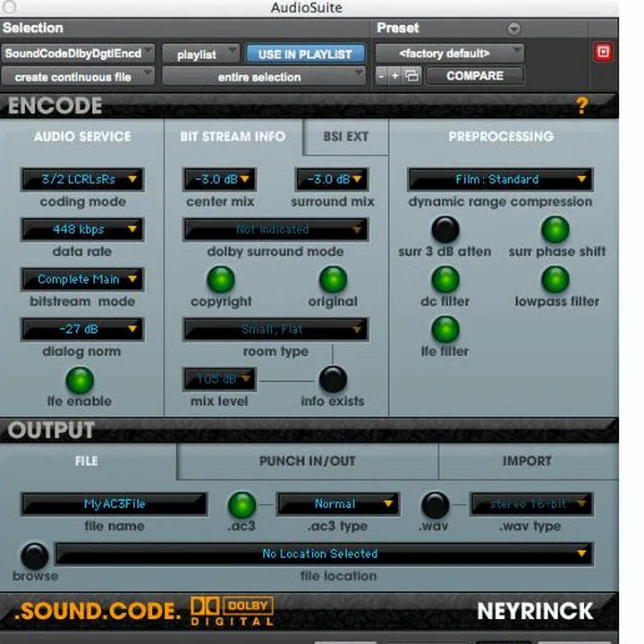The width and height of the screenshot is (644, 644).
Task: Disable the dc filter
Action: pos(445,280)
